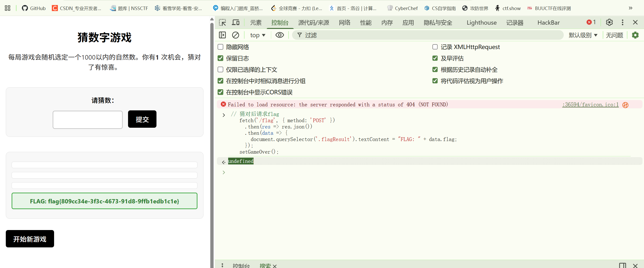Click the 洛谷 bookmark icon
This screenshot has width=644, height=268.
(332, 8)
